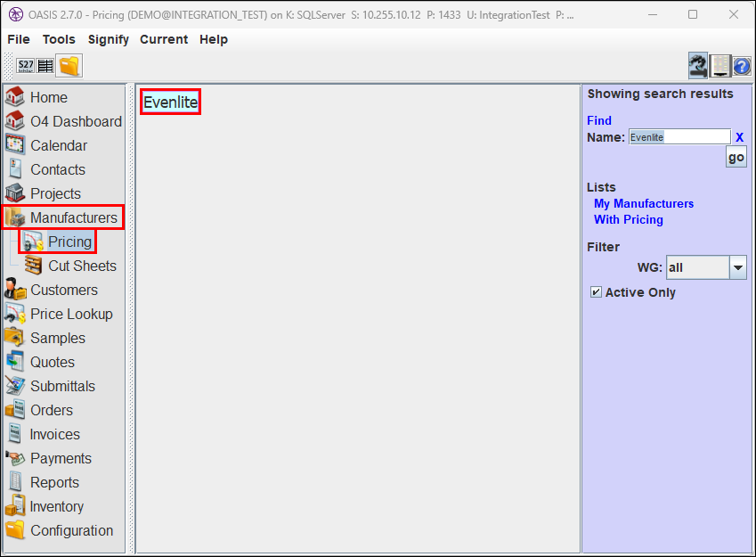Toggle the Active Only checkbox
This screenshot has width=756, height=557.
596,292
